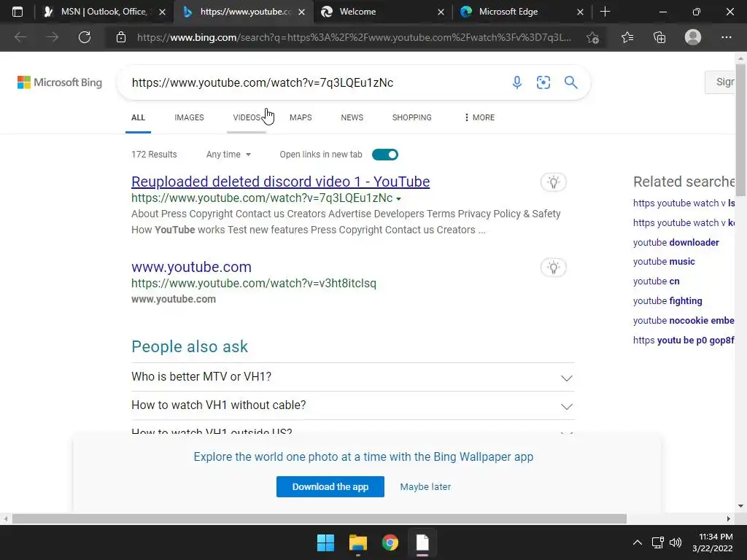Open the Collections icon

click(659, 37)
